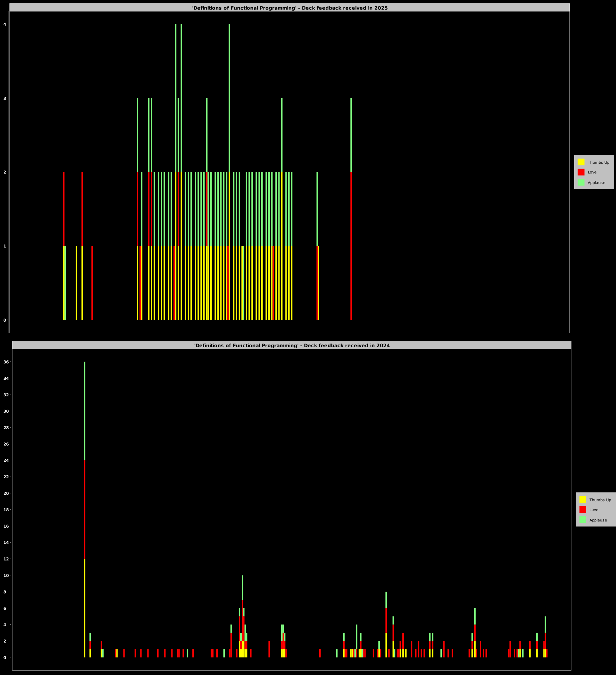Click the green Applause swatch in 2025 legend
Viewport: 616px width, 675px height.
click(581, 182)
